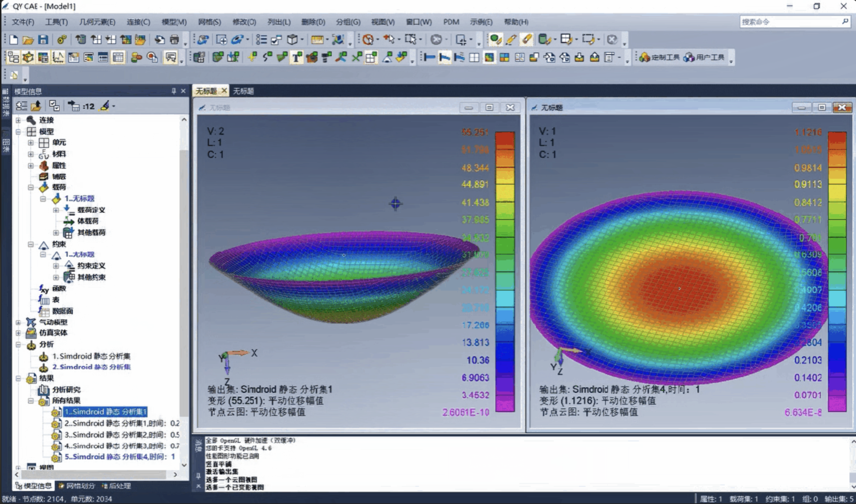Toggle the deformed shape view button
This screenshot has height=504, width=856.
444,57
